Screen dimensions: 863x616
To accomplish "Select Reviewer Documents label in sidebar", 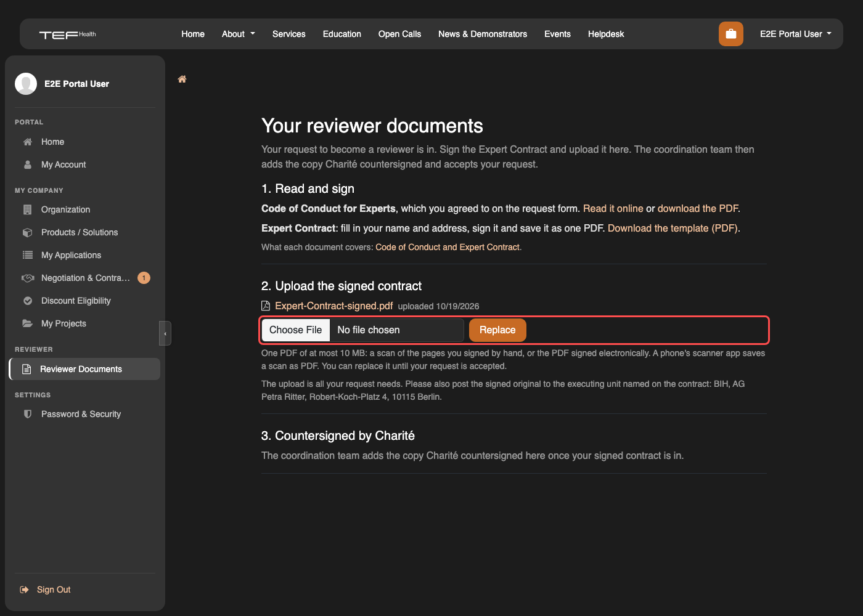I will (x=81, y=369).
